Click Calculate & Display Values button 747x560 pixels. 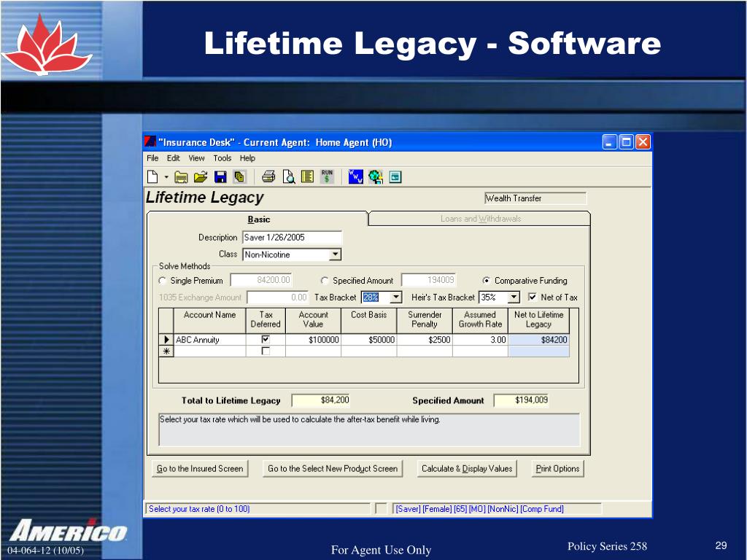(467, 469)
